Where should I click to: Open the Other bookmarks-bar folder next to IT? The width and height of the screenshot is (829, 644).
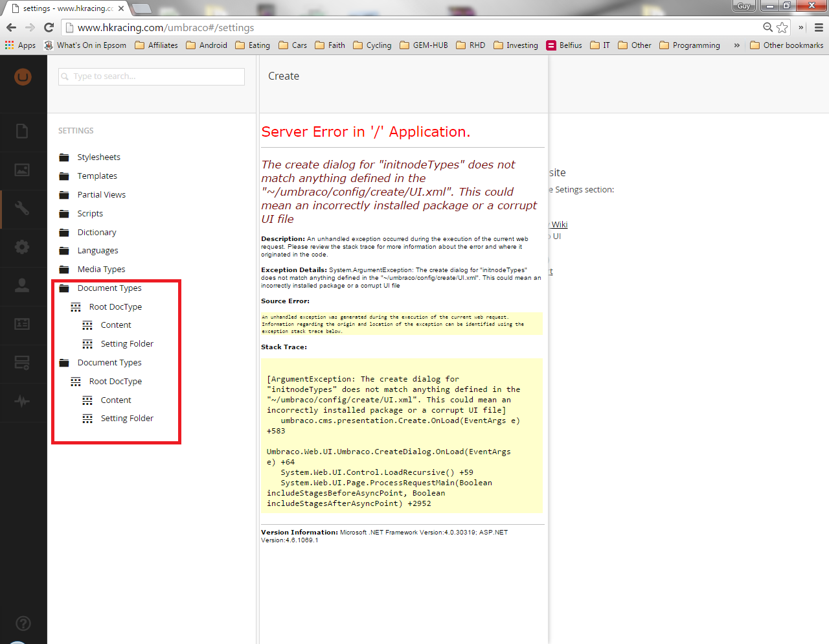635,45
